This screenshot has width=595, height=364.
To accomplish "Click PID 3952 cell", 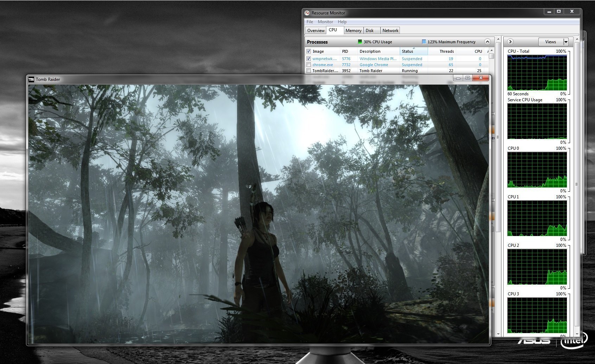I will tap(346, 71).
